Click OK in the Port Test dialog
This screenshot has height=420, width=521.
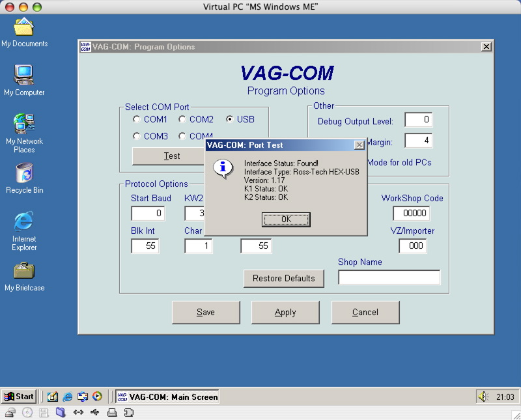[x=286, y=219]
